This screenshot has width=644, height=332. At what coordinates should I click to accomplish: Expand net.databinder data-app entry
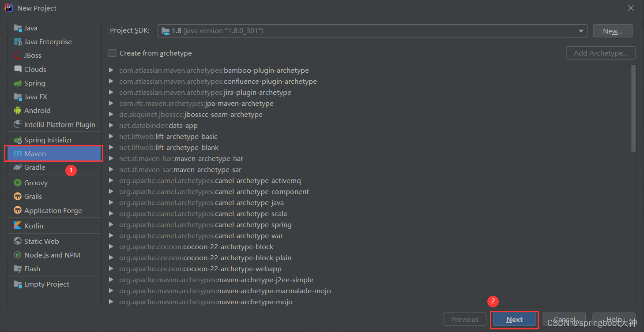(x=111, y=126)
